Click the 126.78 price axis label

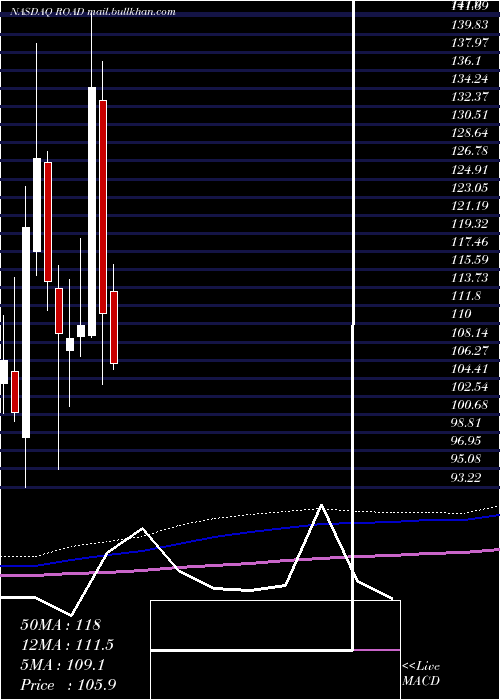coord(470,151)
